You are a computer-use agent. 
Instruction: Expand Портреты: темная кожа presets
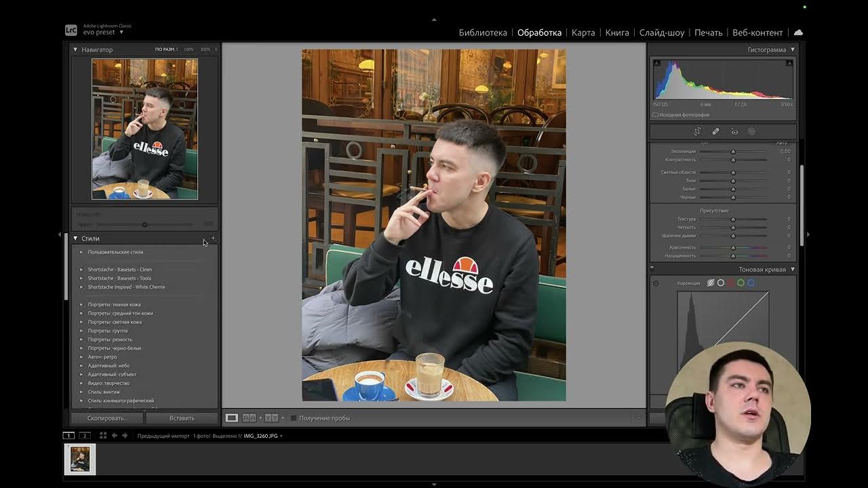[81, 305]
